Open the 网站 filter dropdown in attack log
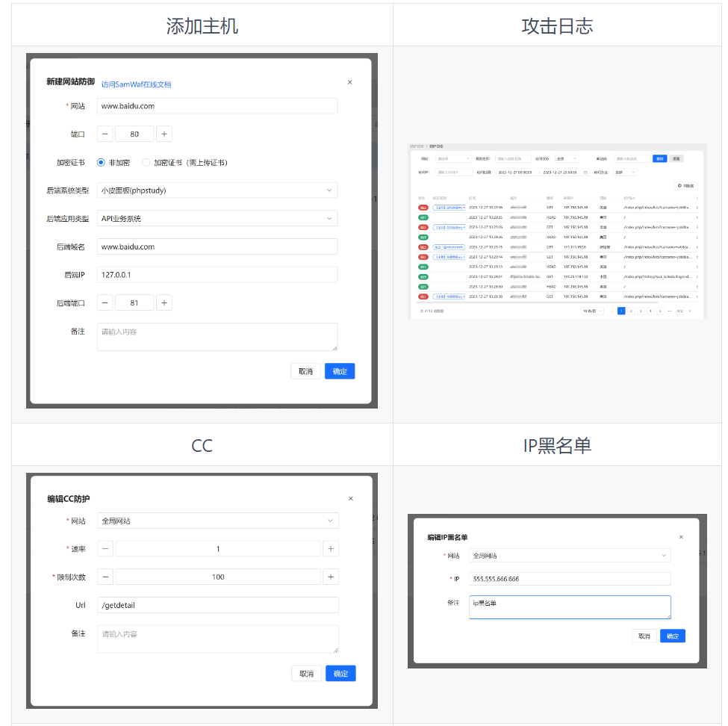This screenshot has width=728, height=726. (454, 159)
